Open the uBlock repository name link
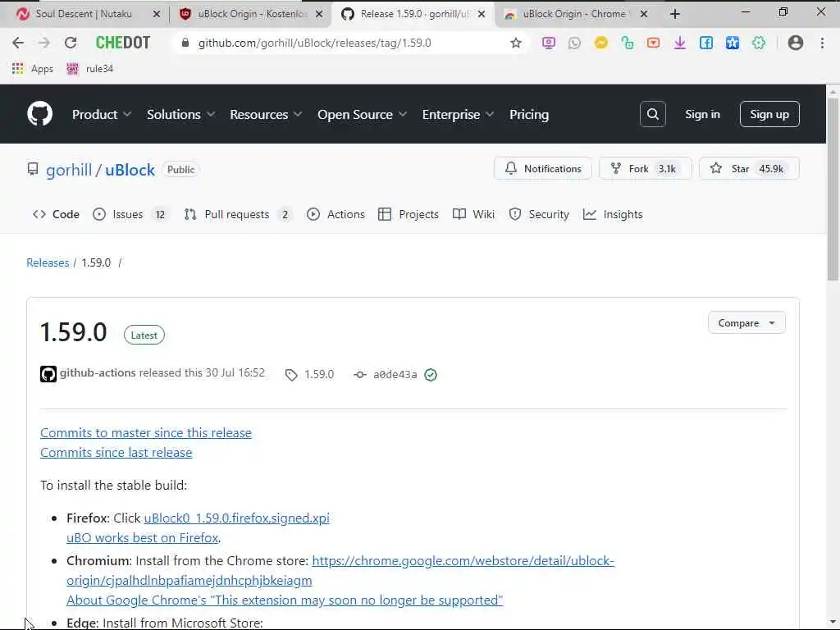The image size is (840, 630). [130, 170]
